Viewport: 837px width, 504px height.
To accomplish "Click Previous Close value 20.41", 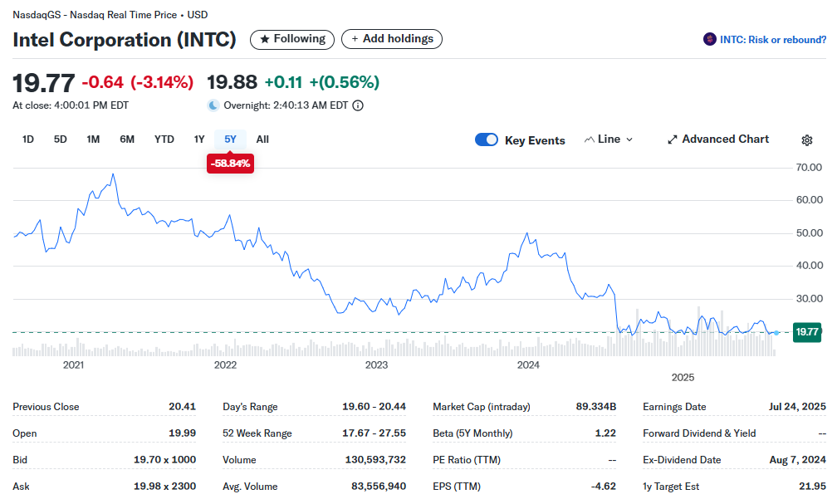I will coord(182,407).
